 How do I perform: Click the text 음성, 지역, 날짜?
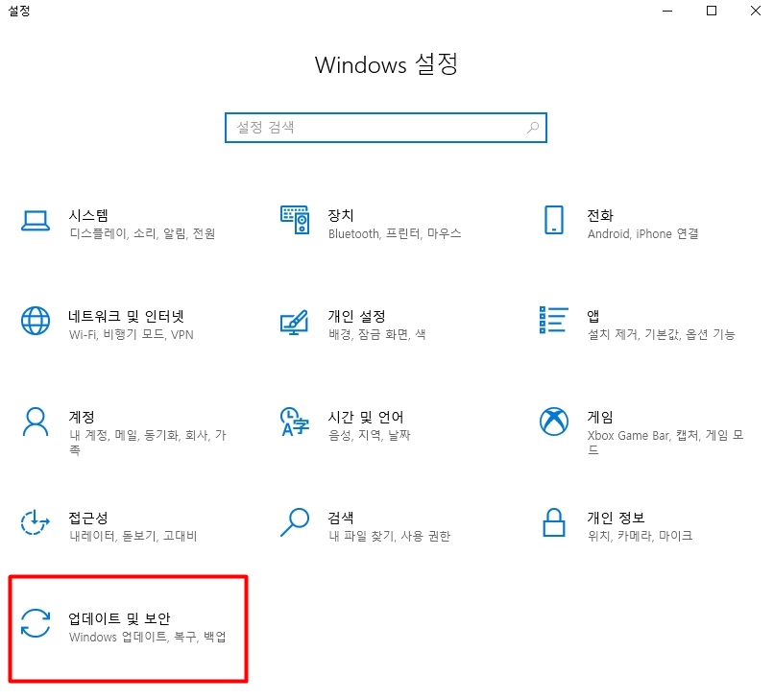pos(370,435)
